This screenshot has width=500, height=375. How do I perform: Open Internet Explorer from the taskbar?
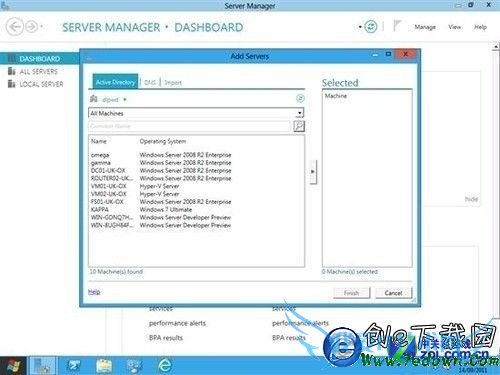(165, 366)
